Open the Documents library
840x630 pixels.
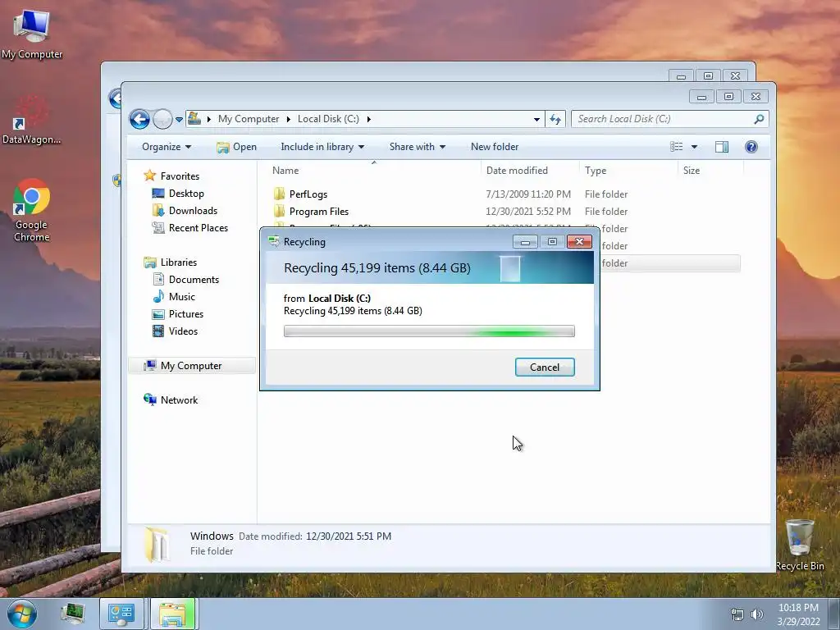click(194, 279)
